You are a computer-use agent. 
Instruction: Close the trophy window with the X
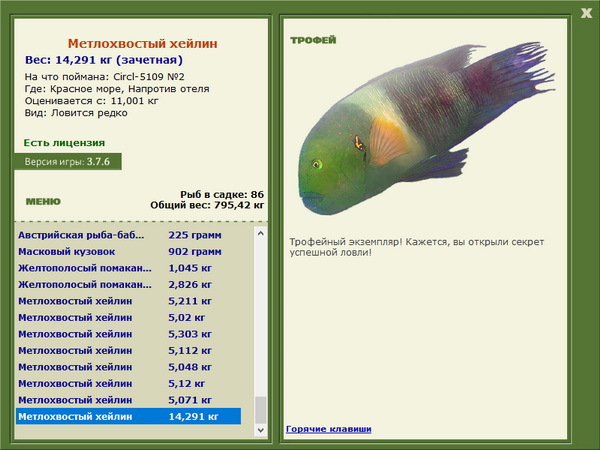click(586, 12)
